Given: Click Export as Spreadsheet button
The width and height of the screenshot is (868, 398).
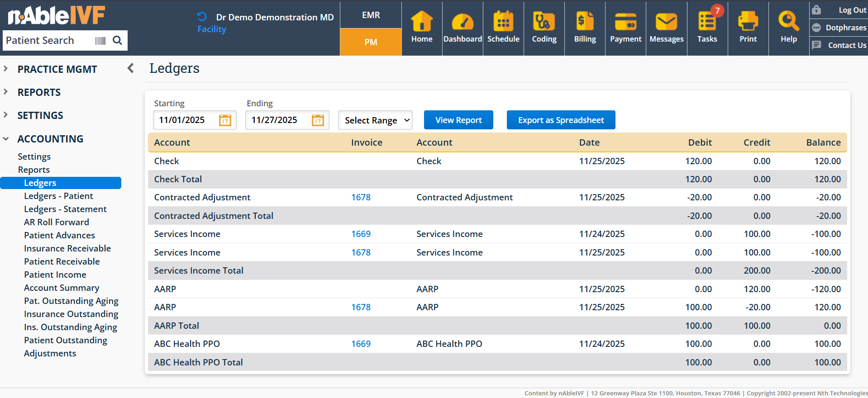Looking at the screenshot, I should tap(560, 120).
